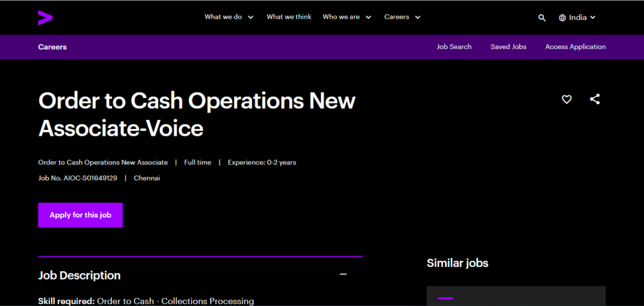Save job with the heart icon
This screenshot has width=644, height=306.
tap(567, 99)
